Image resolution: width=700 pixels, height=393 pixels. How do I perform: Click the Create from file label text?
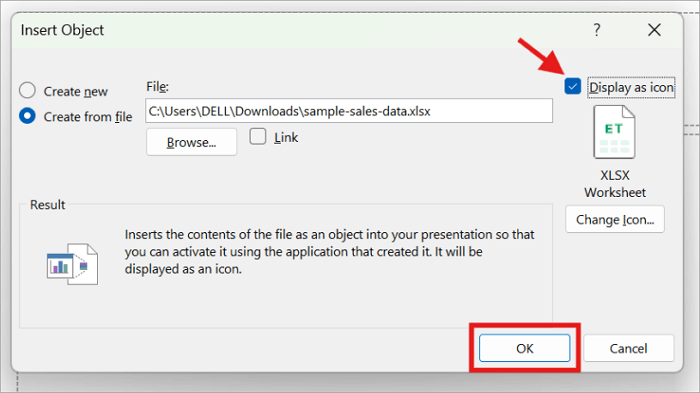88,117
